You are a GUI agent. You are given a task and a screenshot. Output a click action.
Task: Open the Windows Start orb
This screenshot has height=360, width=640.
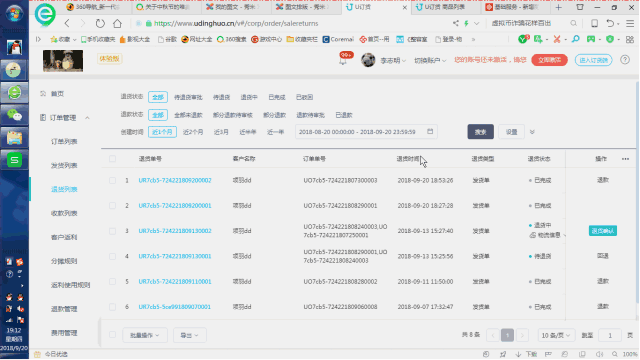(14, 13)
